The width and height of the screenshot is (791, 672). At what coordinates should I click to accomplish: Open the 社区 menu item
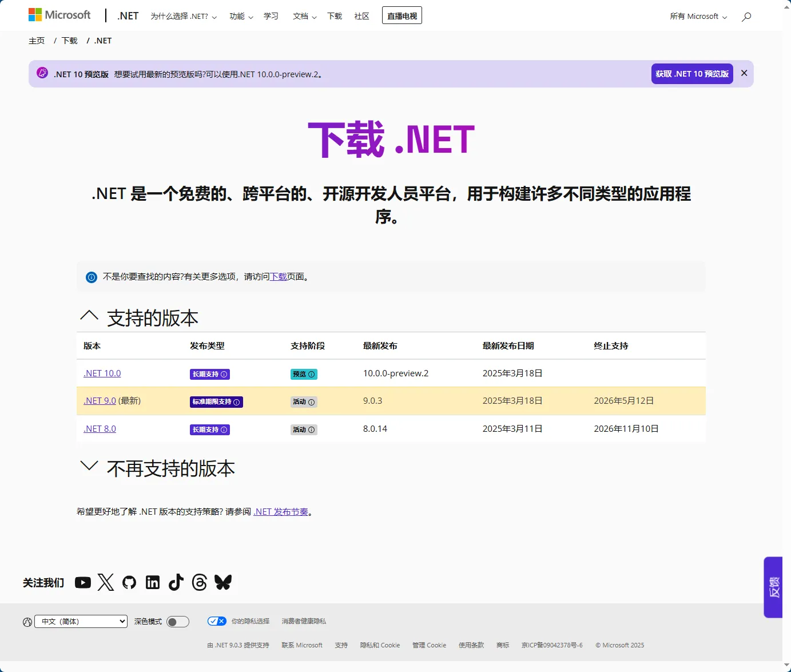click(361, 16)
